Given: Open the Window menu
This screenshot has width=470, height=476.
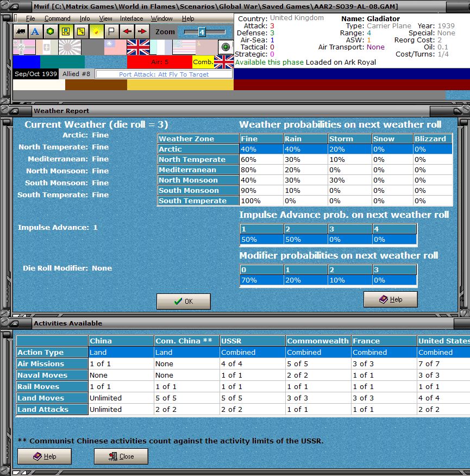Looking at the screenshot, I should tap(162, 18).
